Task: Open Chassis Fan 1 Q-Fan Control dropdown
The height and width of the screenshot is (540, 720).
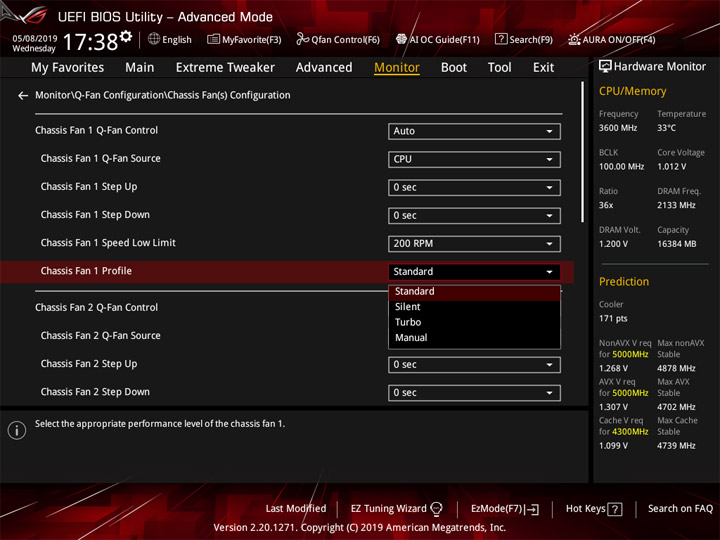Action: [474, 131]
